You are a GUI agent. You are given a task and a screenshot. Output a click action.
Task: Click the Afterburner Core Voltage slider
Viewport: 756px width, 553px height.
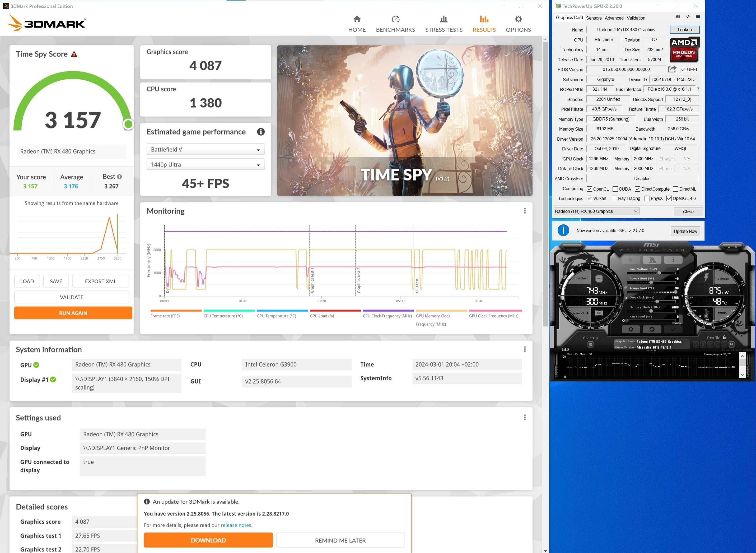coord(651,273)
